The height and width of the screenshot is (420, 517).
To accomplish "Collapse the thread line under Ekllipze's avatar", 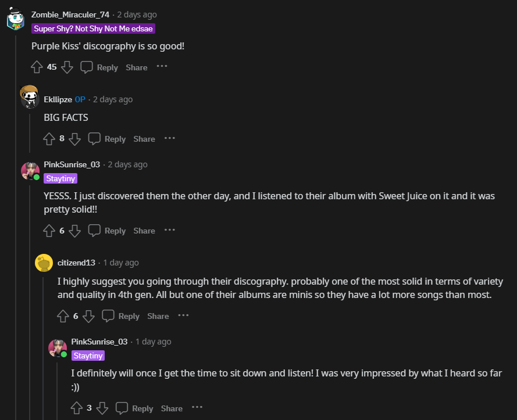I will [30, 131].
